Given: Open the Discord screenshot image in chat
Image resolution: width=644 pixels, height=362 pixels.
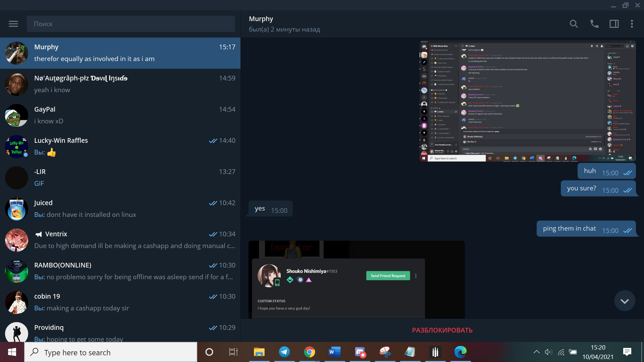Looking at the screenshot, I should coord(528,101).
